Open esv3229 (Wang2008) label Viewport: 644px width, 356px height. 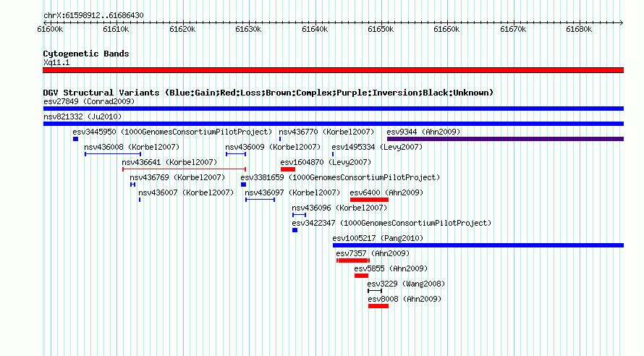click(406, 284)
